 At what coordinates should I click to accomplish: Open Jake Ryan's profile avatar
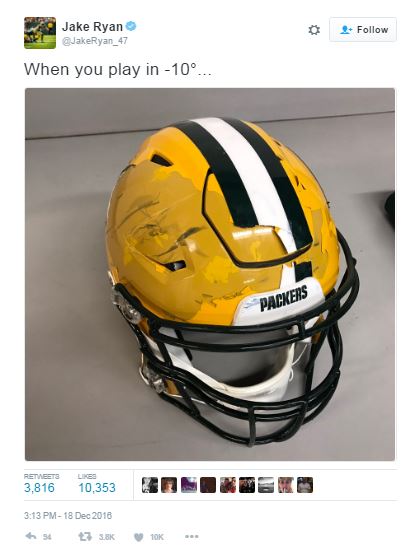[40, 33]
